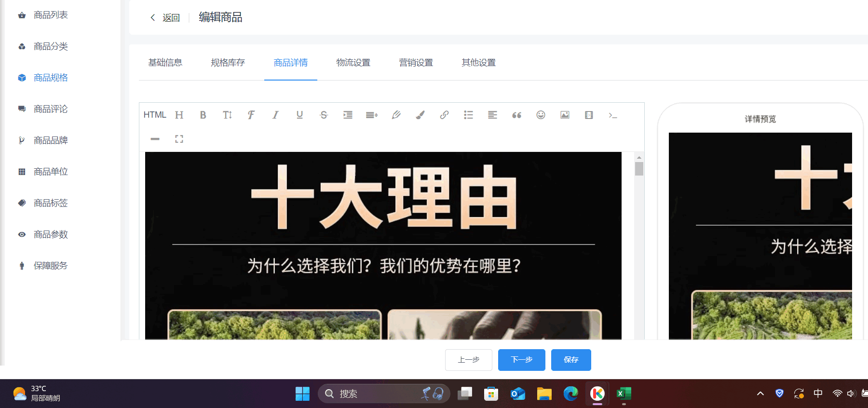This screenshot has height=408, width=868.
Task: Open 商品标签 in the sidebar
Action: (51, 204)
